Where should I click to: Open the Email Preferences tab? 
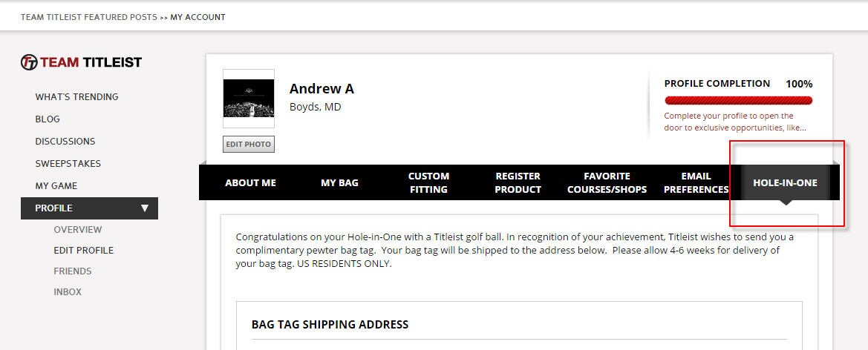[696, 182]
